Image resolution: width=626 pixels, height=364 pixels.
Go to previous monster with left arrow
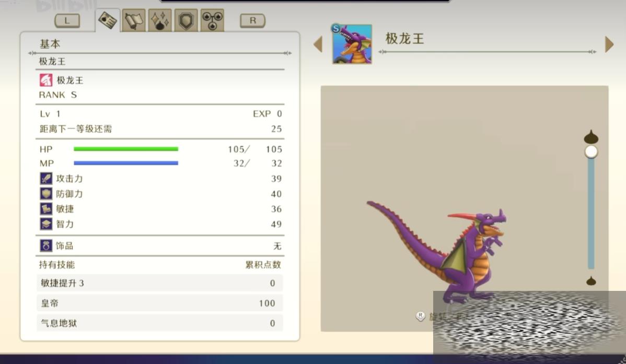pyautogui.click(x=318, y=44)
